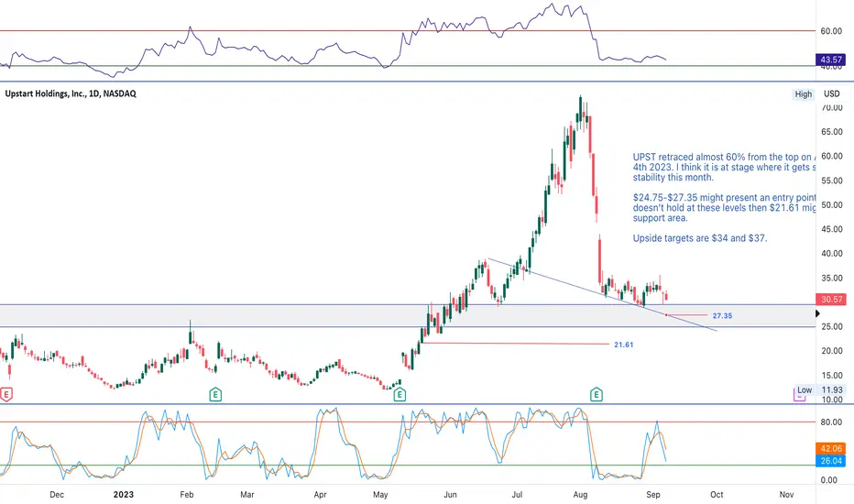Viewport: 854px width, 504px height.
Task: Click the purple icon beside Low label
Action: (x=799, y=394)
